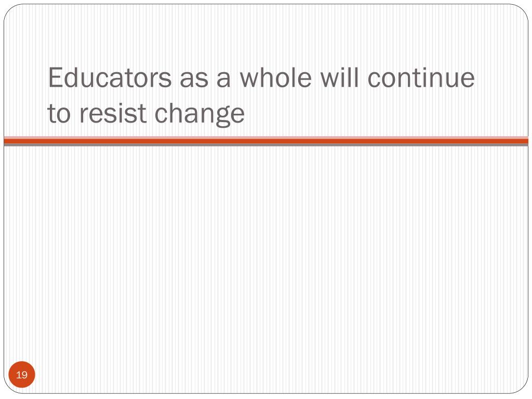Click the word "change" in the title

[x=199, y=114]
